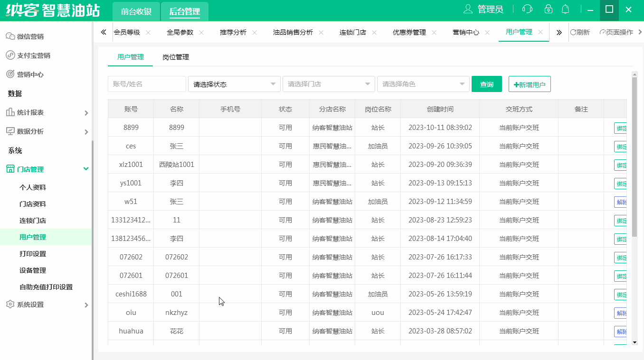Click the 查询 search button
This screenshot has width=644, height=360.
click(x=486, y=84)
